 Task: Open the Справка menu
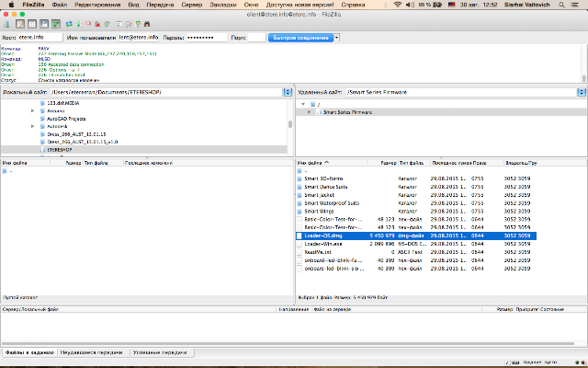353,5
